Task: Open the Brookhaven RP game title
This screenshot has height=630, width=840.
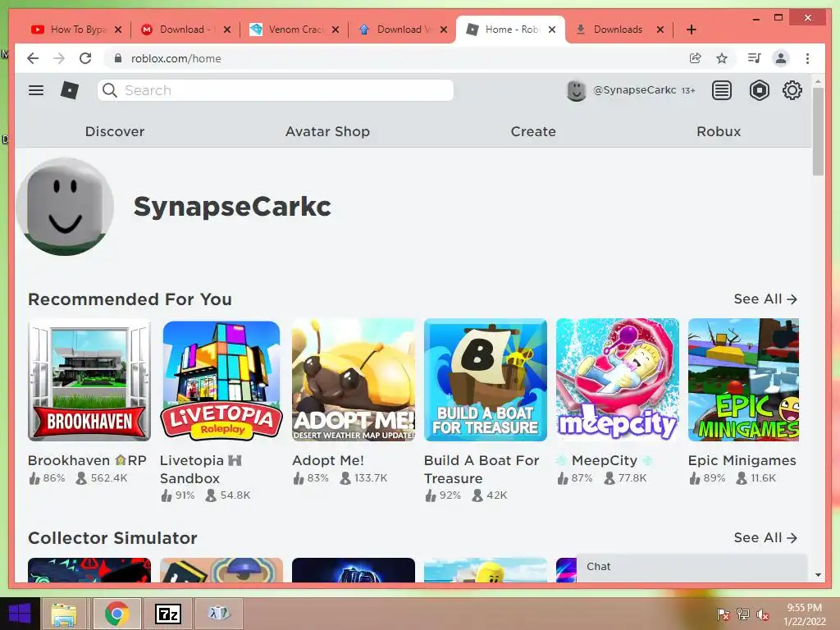Action: tap(87, 460)
